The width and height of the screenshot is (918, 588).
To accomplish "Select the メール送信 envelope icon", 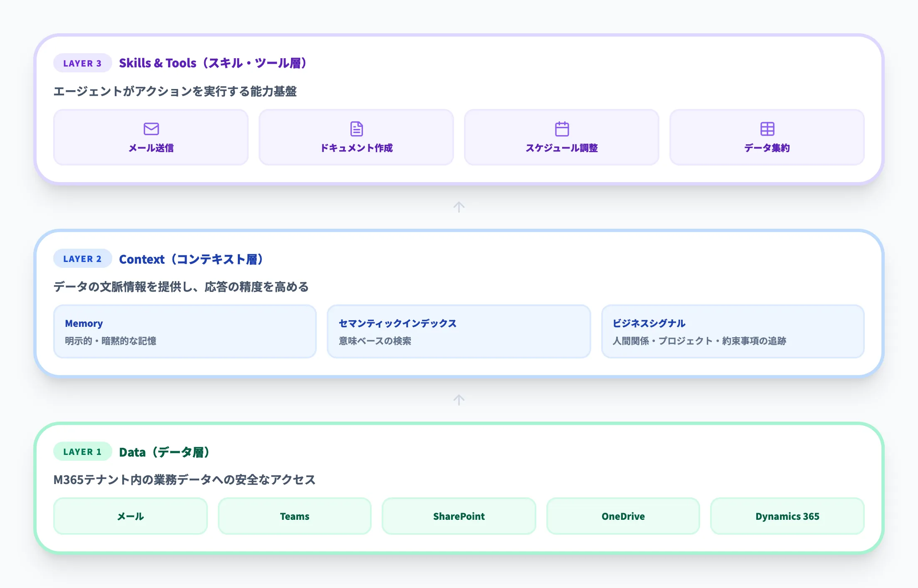I will point(151,129).
